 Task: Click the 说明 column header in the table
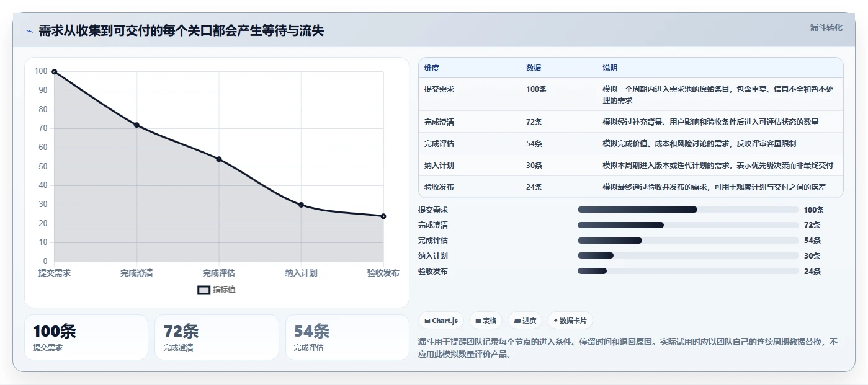[610, 68]
